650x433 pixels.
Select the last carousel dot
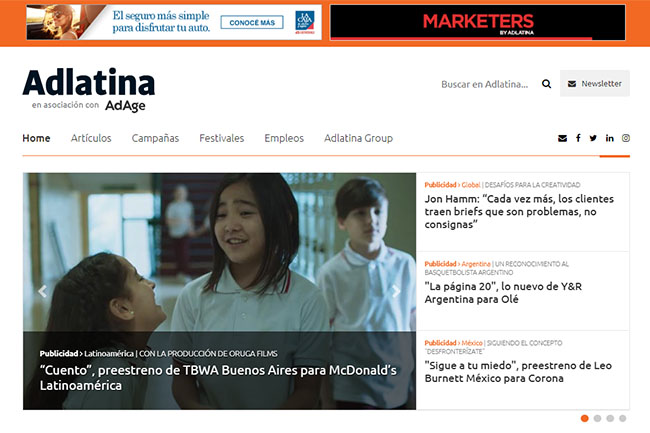click(x=623, y=418)
